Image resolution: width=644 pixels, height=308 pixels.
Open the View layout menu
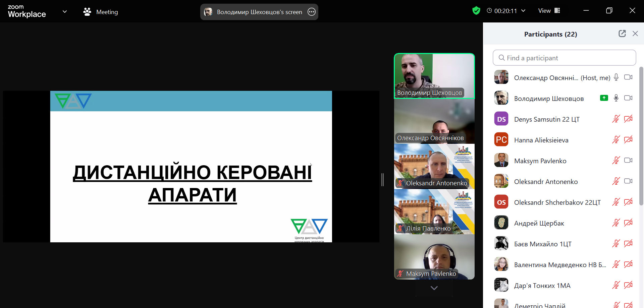pyautogui.click(x=549, y=11)
